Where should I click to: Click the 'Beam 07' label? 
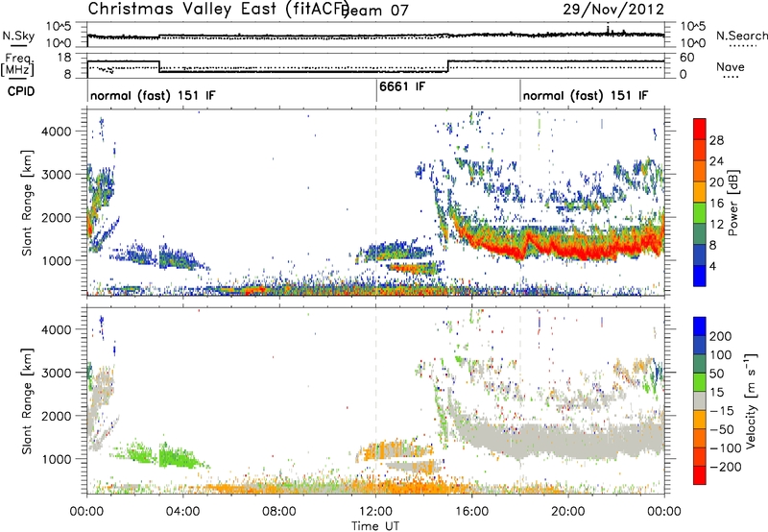tap(375, 11)
